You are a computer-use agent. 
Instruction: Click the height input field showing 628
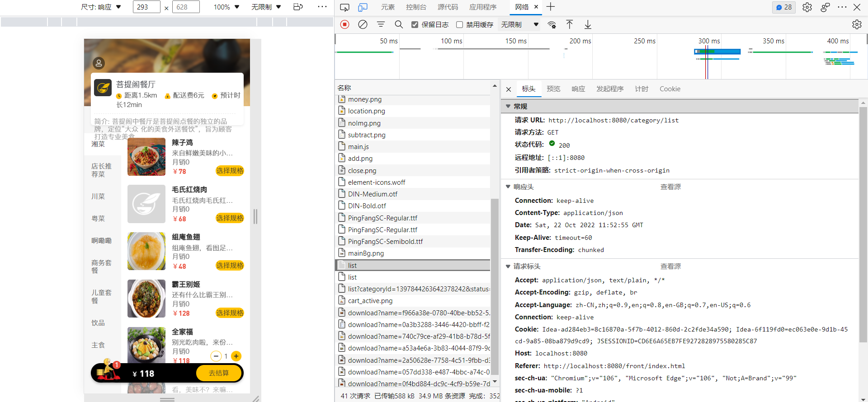[x=186, y=7]
